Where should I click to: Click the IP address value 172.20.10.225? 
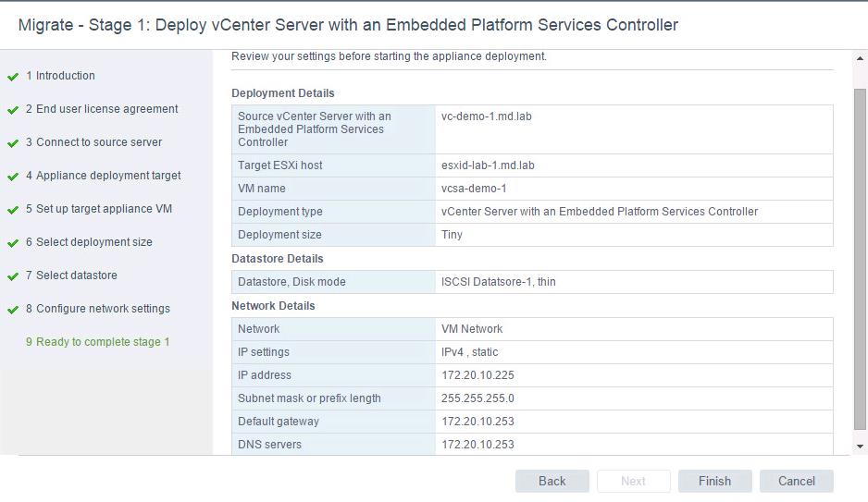[477, 374]
